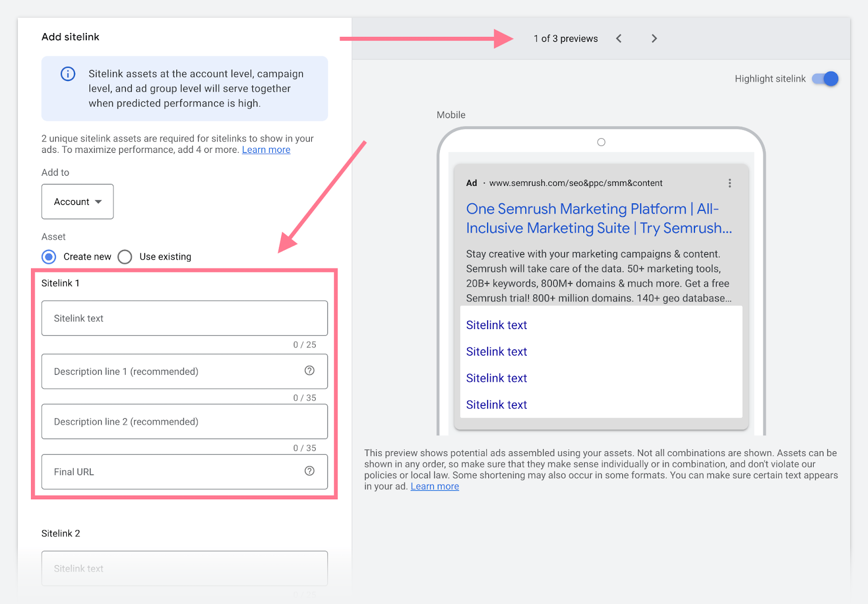Click the www.semrush.com URL in the ad
Viewport: 868px width, 604px height.
(x=576, y=183)
